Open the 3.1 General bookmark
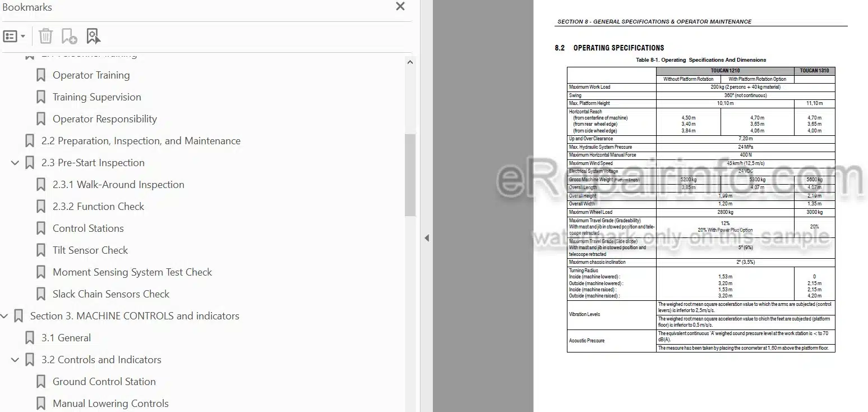The image size is (868, 412). pos(66,338)
